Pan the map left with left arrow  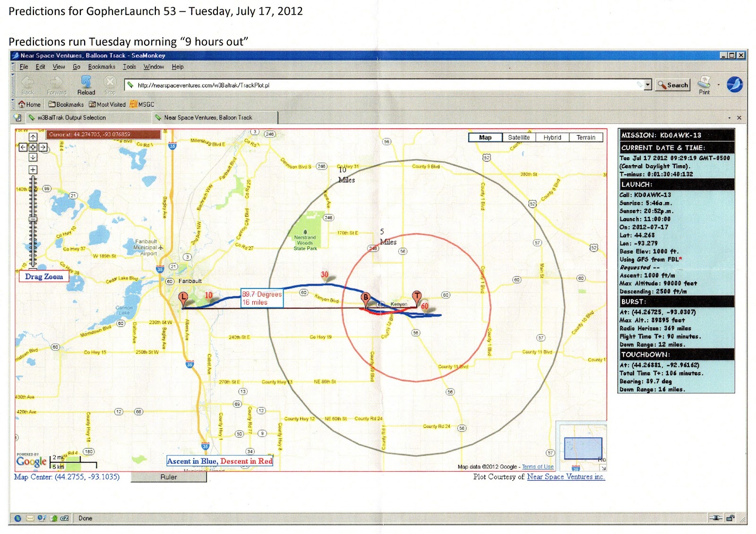click(23, 147)
